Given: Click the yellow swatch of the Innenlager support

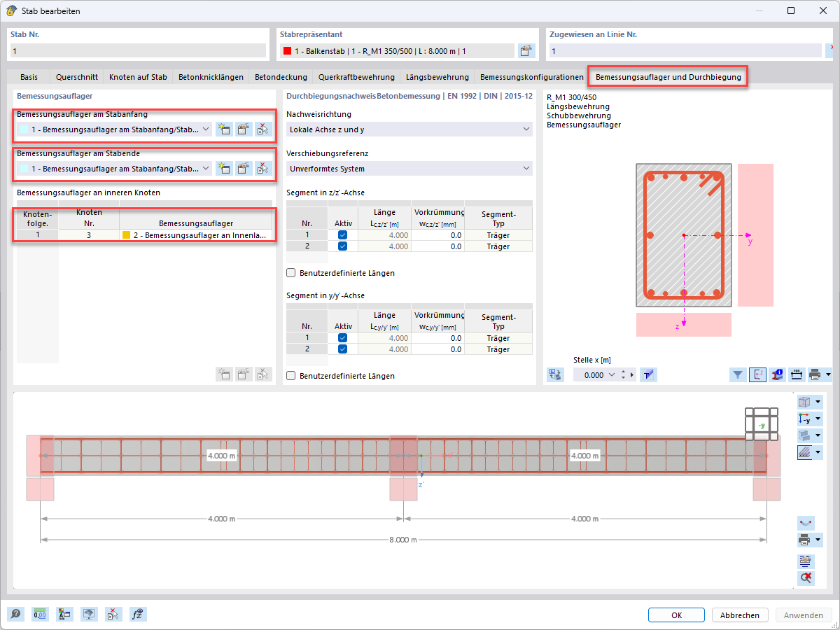Looking at the screenshot, I should [x=126, y=235].
